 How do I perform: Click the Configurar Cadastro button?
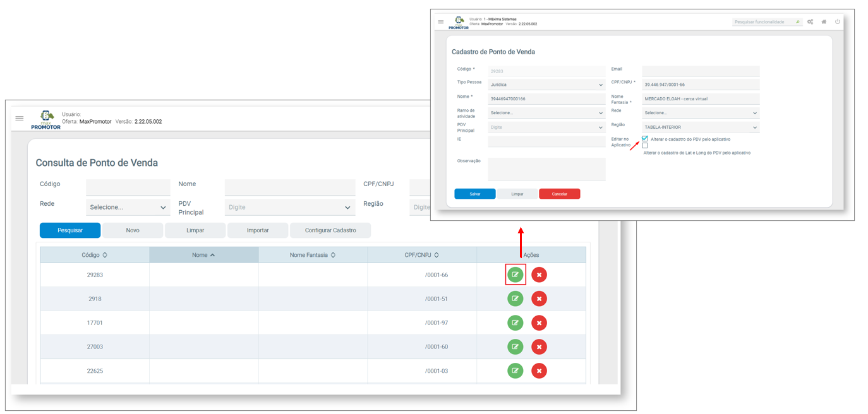coord(330,230)
